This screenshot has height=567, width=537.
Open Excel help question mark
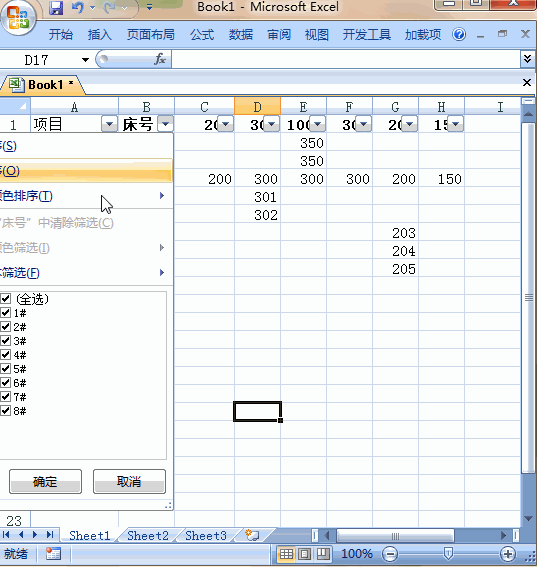tap(459, 35)
